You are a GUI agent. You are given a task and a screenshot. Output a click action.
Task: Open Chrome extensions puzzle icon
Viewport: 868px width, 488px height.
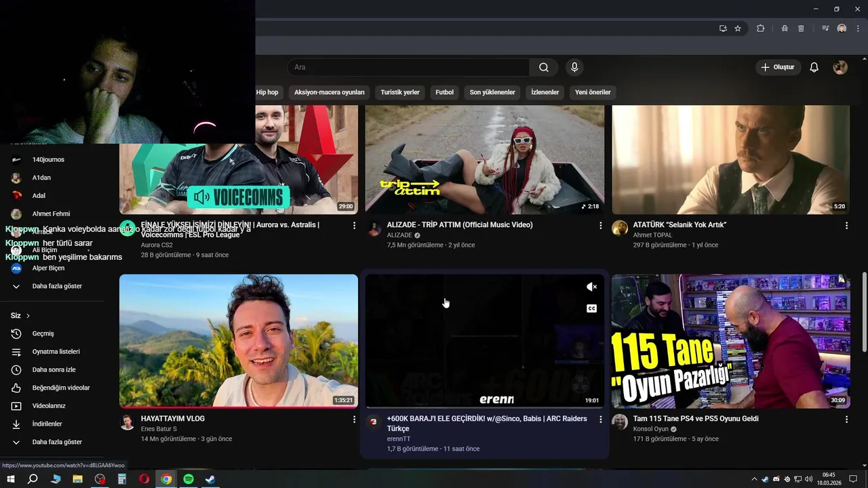(760, 28)
